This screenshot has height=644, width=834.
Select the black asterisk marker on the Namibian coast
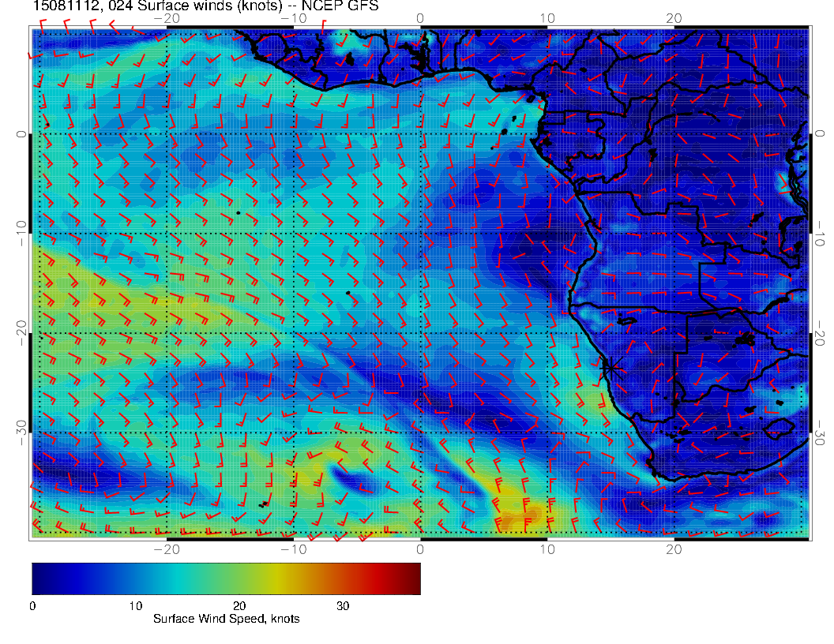pos(611,367)
